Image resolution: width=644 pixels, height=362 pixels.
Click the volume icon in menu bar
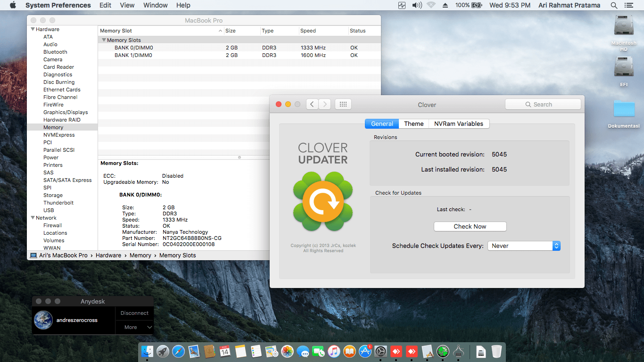[417, 5]
